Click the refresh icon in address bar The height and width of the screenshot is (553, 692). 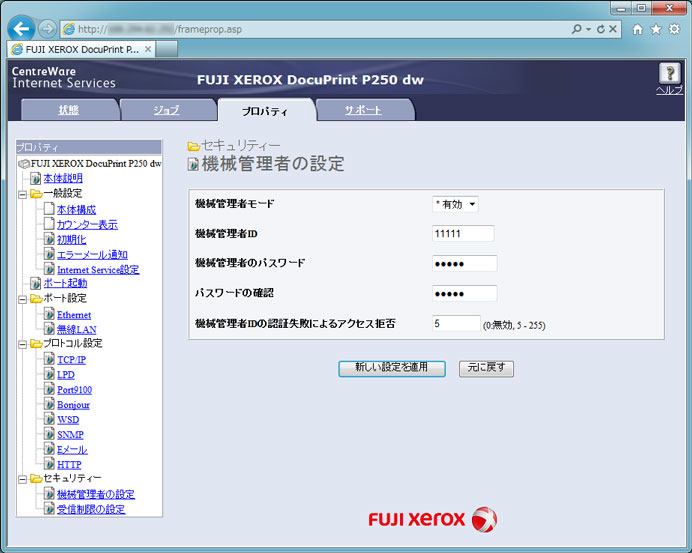pos(600,29)
